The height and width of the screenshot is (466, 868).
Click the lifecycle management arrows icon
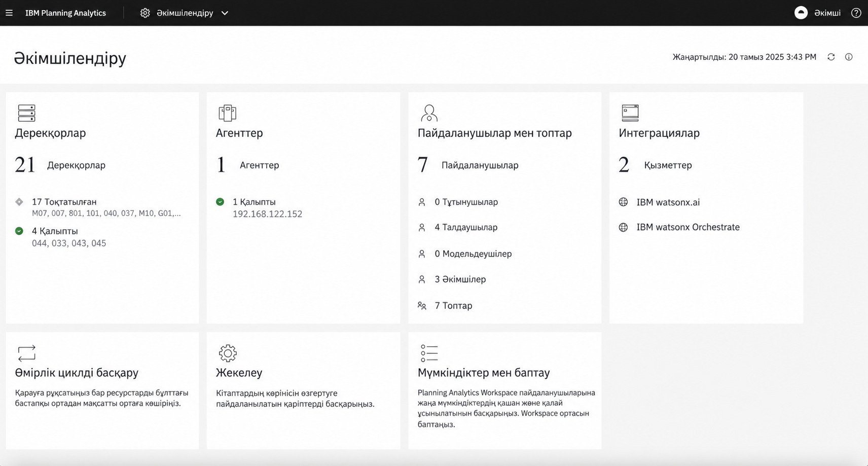tap(26, 353)
